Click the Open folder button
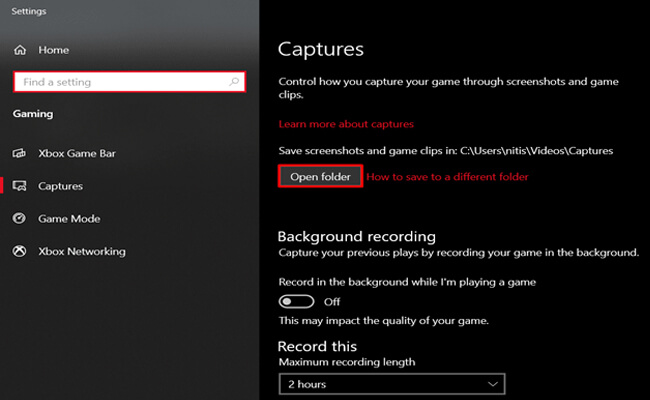The image size is (650, 400). pos(320,176)
